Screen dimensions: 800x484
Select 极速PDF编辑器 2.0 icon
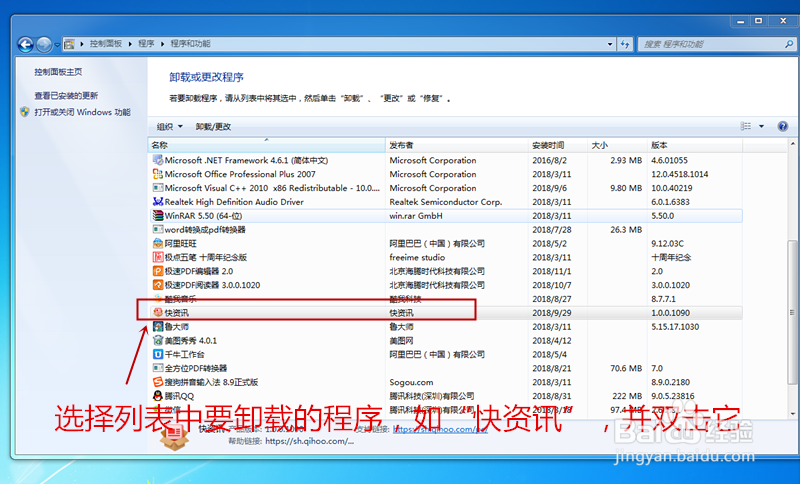[158, 271]
